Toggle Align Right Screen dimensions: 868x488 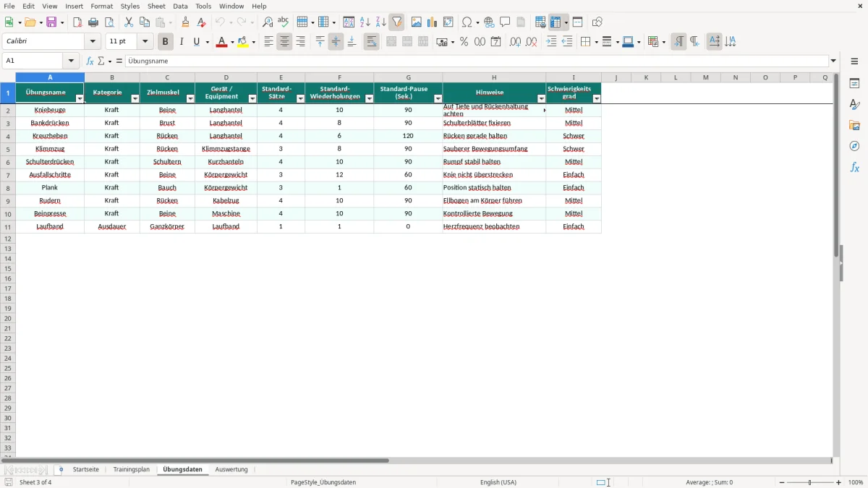300,42
